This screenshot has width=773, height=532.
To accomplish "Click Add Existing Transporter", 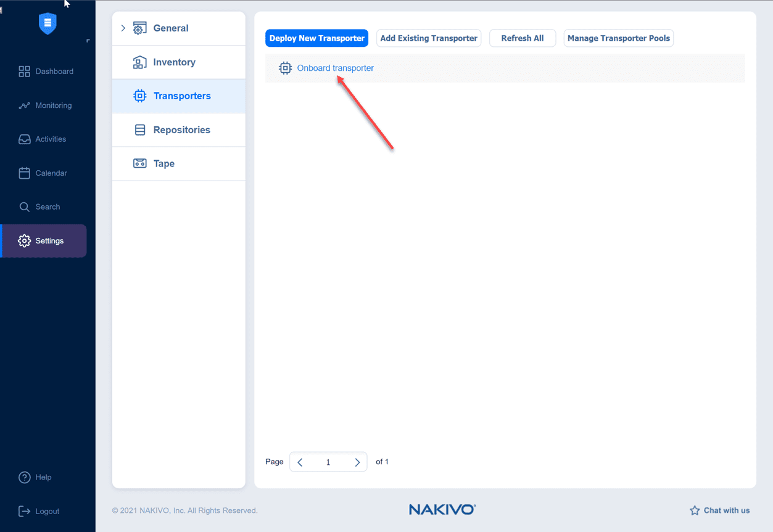I will pyautogui.click(x=428, y=38).
